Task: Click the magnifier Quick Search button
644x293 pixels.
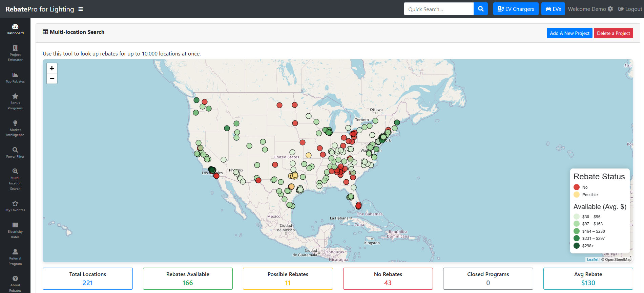Action: (x=480, y=9)
